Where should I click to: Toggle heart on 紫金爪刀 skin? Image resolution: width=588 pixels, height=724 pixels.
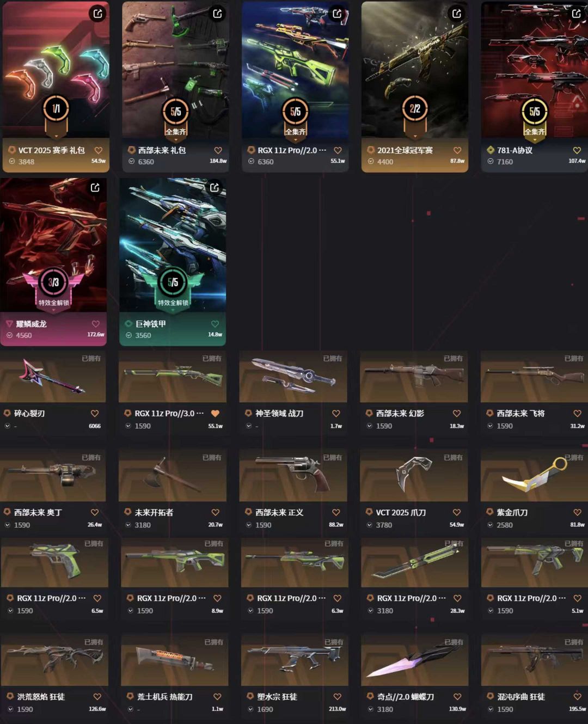click(577, 512)
